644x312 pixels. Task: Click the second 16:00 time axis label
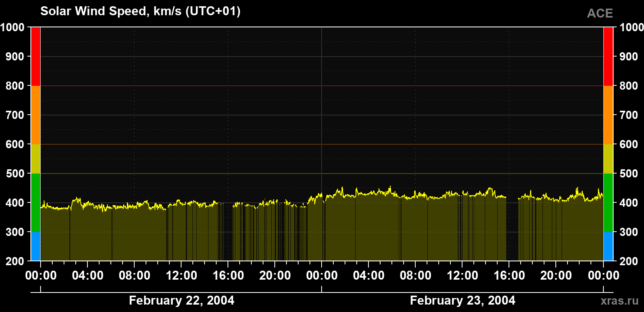click(x=509, y=275)
